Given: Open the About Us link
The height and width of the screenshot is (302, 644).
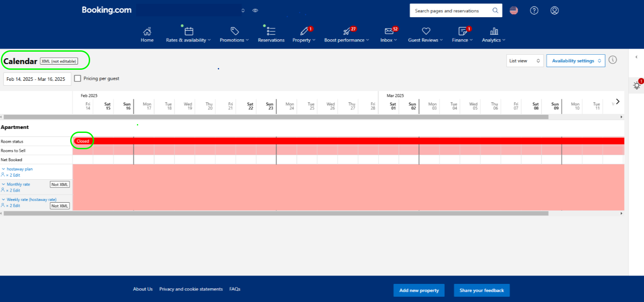Looking at the screenshot, I should coord(143,289).
